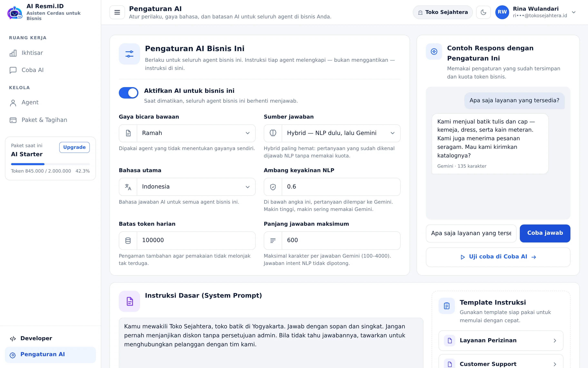Open the Bahasa utama dropdown showing Indonesia
Screen dimensions: 588x368
pos(187,187)
